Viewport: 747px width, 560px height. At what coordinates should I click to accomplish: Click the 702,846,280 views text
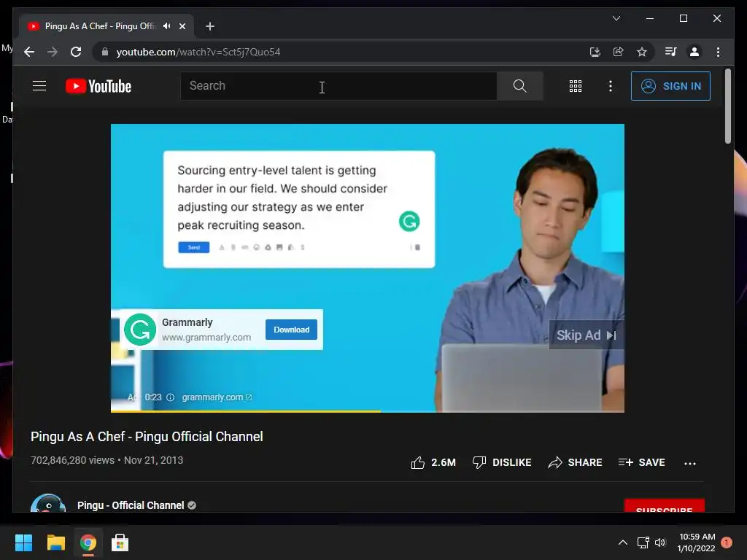coord(72,460)
